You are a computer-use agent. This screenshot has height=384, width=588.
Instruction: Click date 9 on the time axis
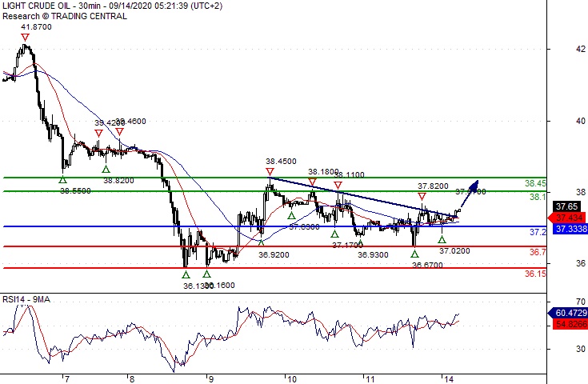[210, 379]
